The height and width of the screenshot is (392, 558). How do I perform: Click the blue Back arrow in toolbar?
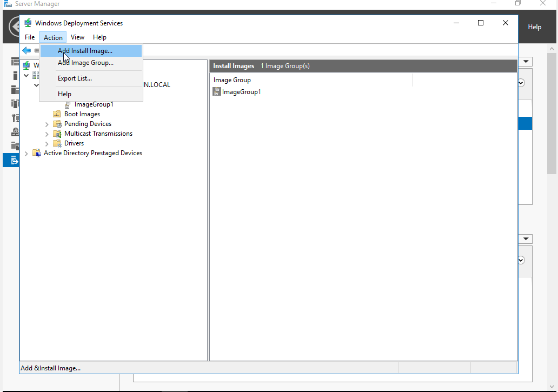26,50
